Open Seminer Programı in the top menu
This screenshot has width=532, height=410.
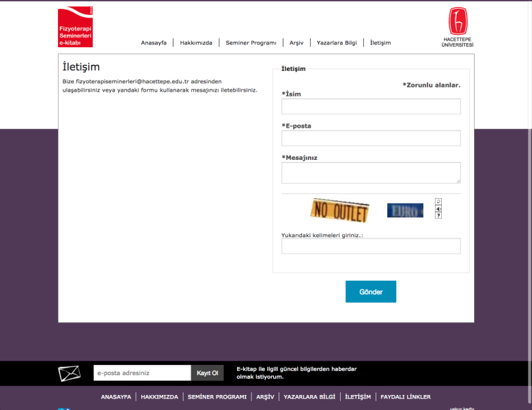click(251, 43)
